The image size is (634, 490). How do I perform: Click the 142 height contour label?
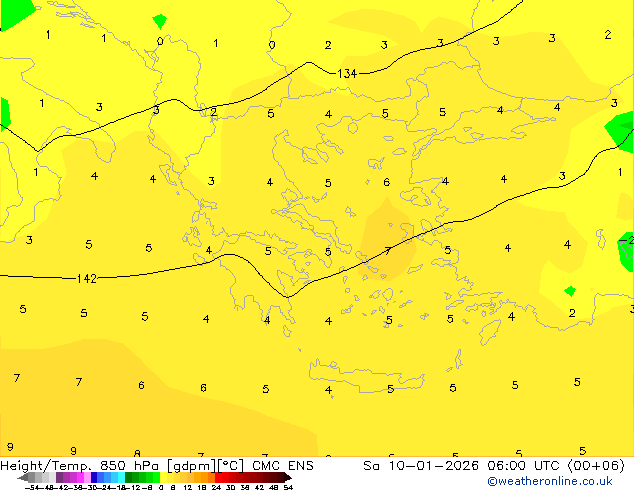(x=87, y=279)
